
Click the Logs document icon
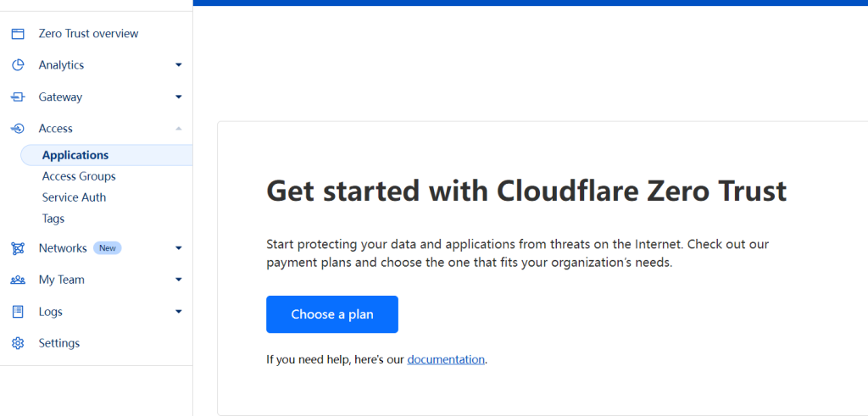point(18,312)
